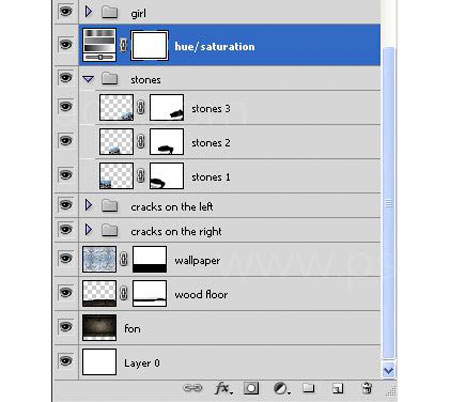Screen dimensions: 450x402
Task: Select the wallpaper layer mask thumbnail
Action: [150, 259]
